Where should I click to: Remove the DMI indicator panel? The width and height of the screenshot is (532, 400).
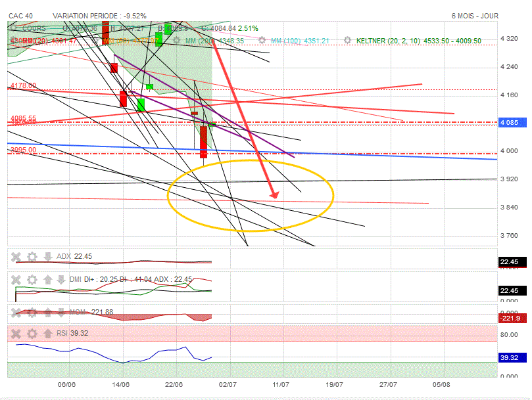point(16,280)
